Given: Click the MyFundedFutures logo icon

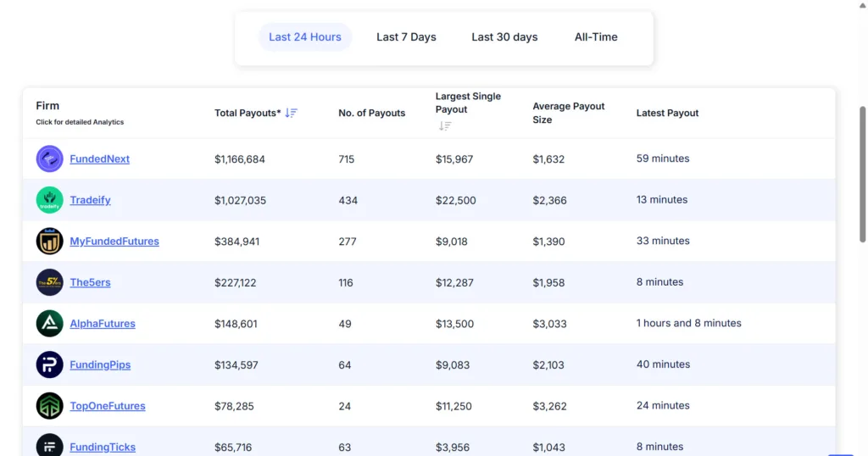Looking at the screenshot, I should (50, 242).
